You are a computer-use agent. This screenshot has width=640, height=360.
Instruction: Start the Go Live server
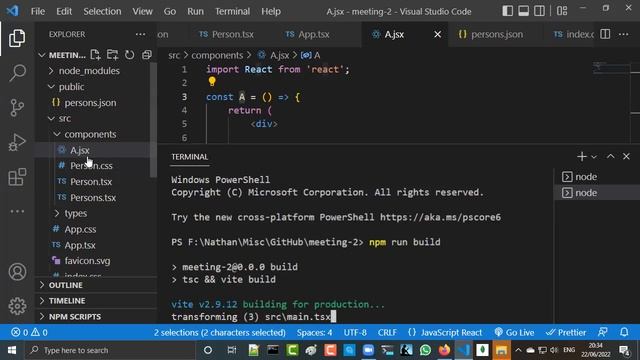pyautogui.click(x=514, y=333)
